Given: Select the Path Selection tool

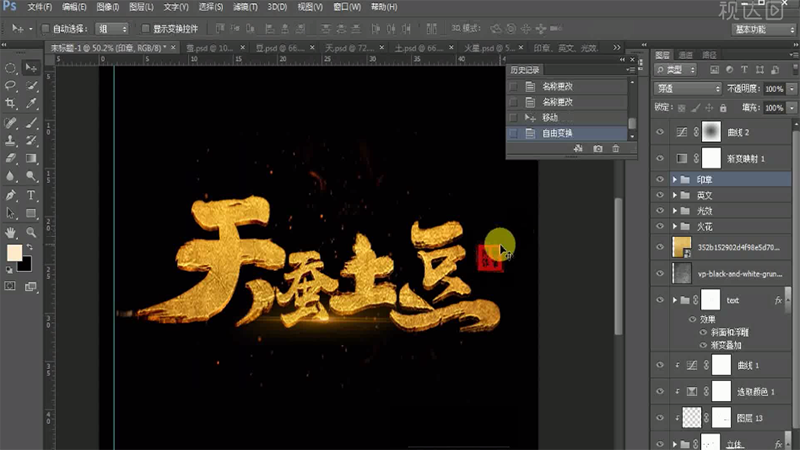Looking at the screenshot, I should pyautogui.click(x=10, y=213).
